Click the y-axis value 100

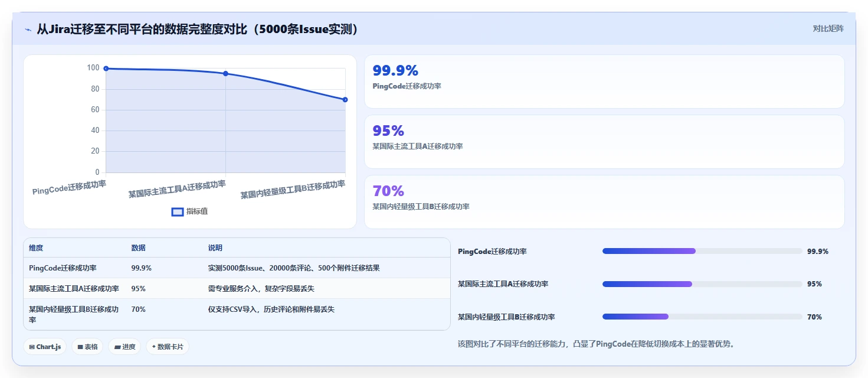[x=93, y=68]
